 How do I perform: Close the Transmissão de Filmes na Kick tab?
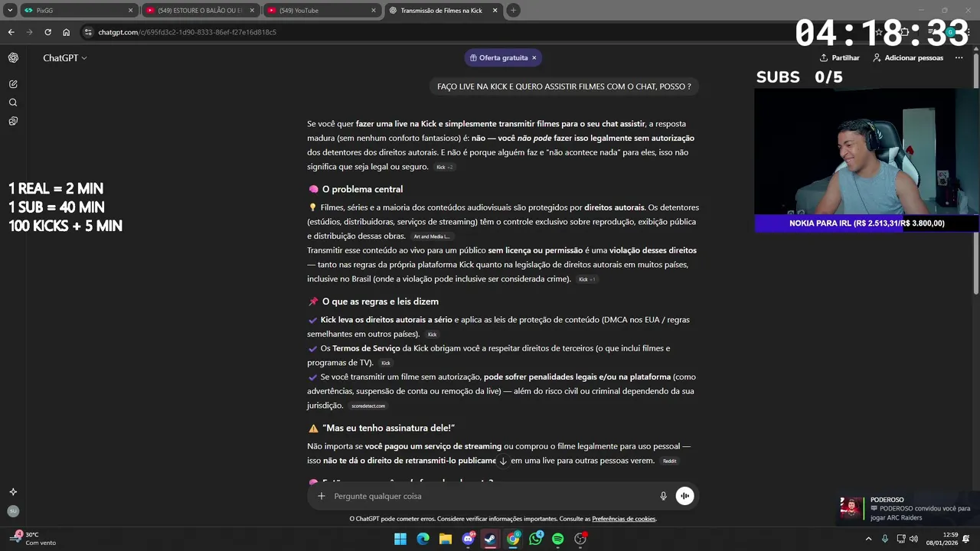click(495, 11)
